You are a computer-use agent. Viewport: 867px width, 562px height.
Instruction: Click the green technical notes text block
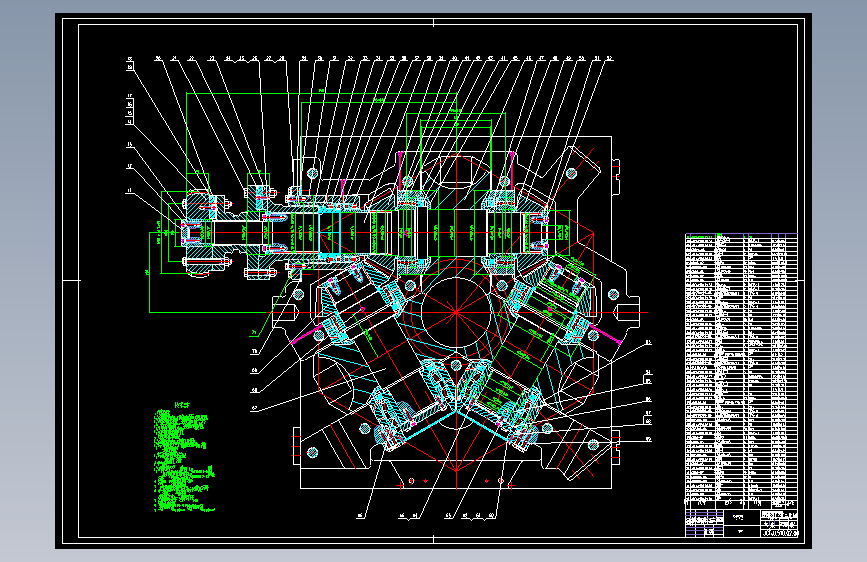(x=184, y=458)
